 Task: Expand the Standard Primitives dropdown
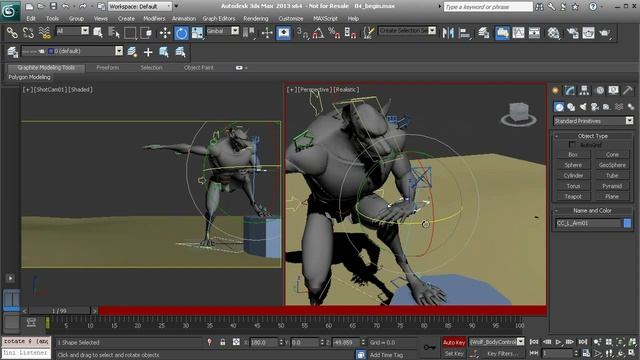593,121
